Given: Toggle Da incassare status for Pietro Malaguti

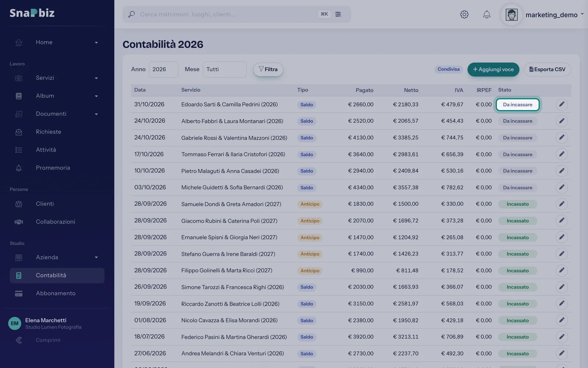Looking at the screenshot, I should 517,171.
